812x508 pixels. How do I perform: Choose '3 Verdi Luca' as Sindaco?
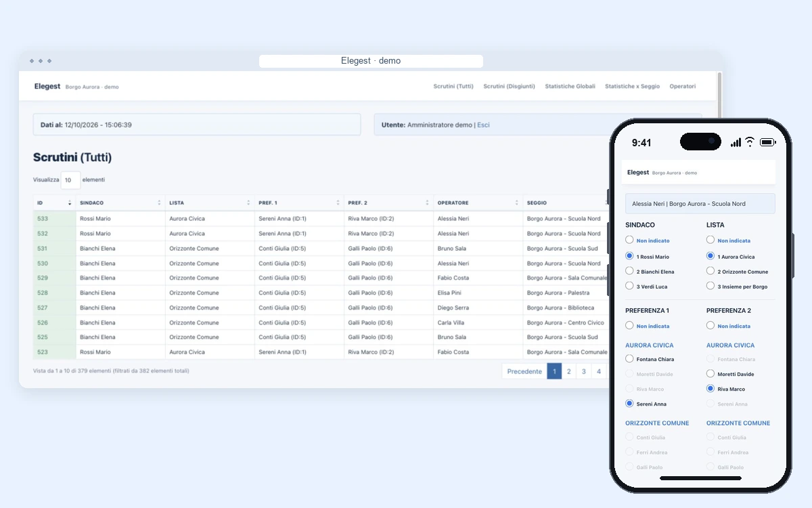(x=629, y=286)
